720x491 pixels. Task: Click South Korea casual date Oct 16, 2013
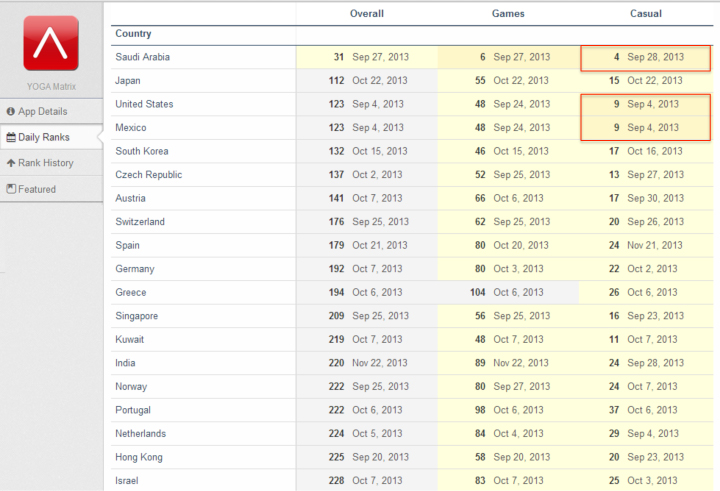pos(655,151)
